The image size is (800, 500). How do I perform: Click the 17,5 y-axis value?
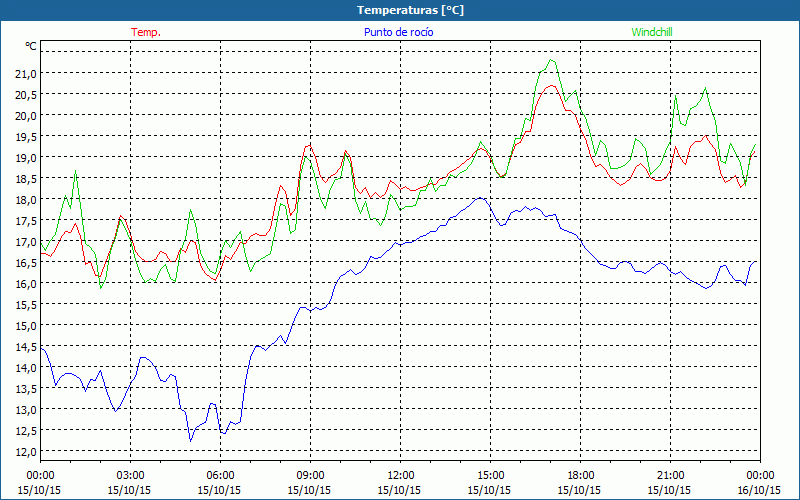[x=26, y=220]
